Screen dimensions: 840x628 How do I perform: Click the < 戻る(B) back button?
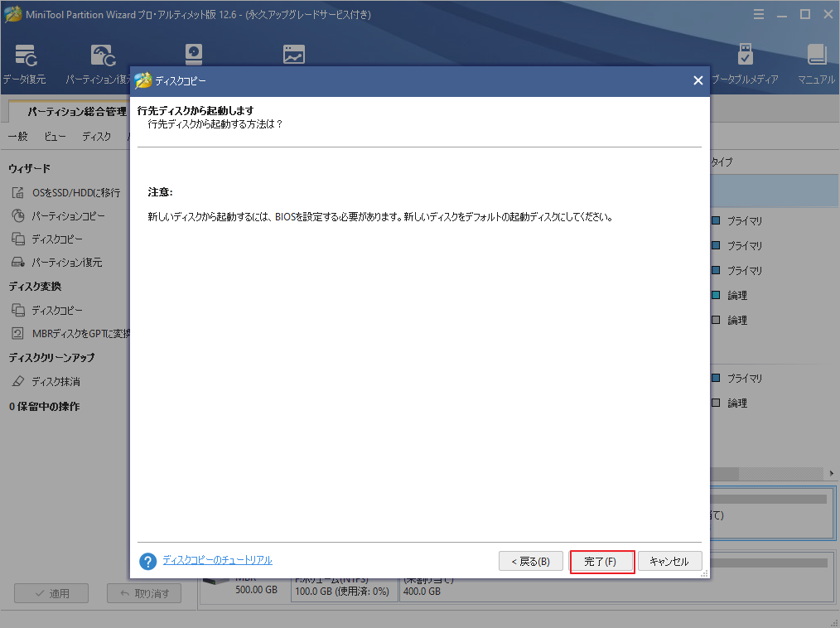click(530, 562)
